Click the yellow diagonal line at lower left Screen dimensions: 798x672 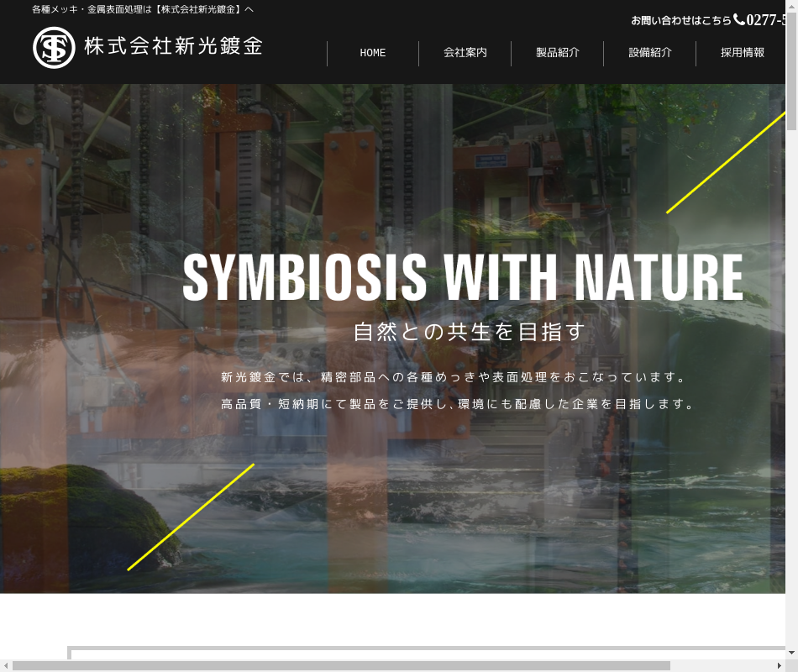191,517
